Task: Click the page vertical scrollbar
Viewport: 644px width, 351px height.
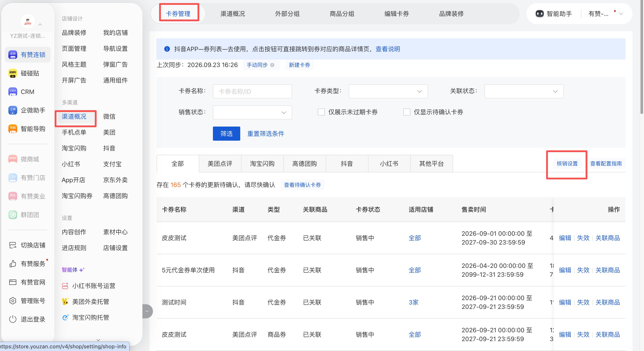Action: point(642,58)
